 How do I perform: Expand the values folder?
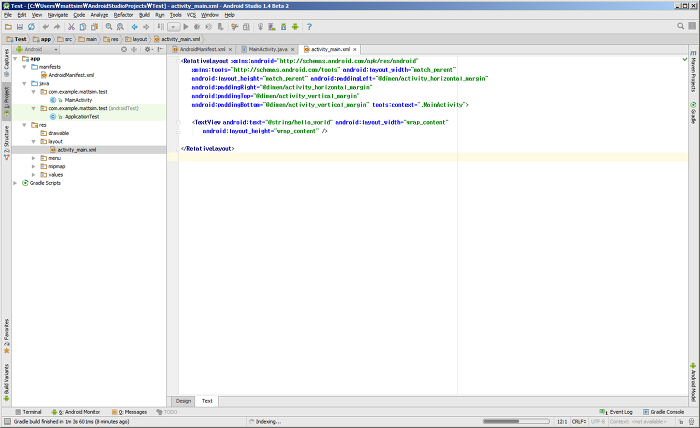pos(33,175)
